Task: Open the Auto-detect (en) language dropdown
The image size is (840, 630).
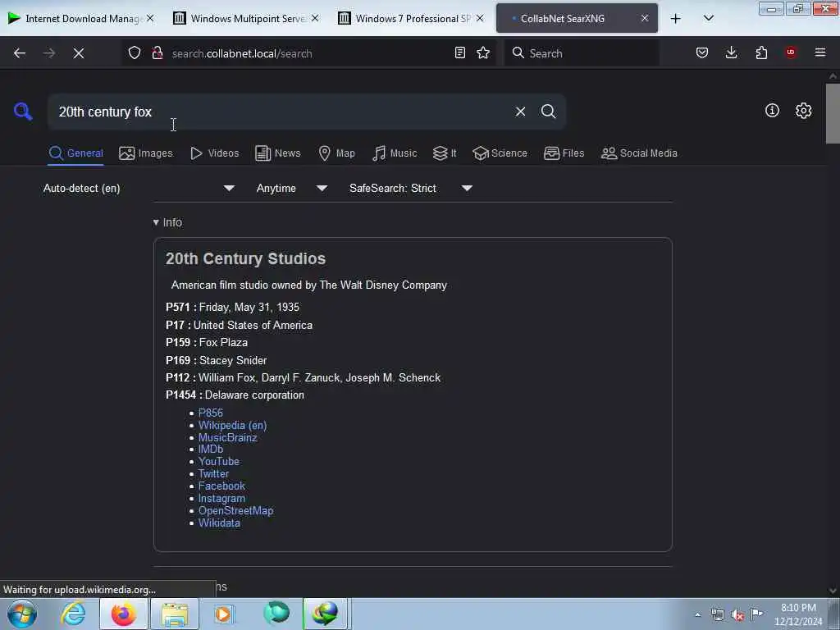Action: (x=139, y=188)
